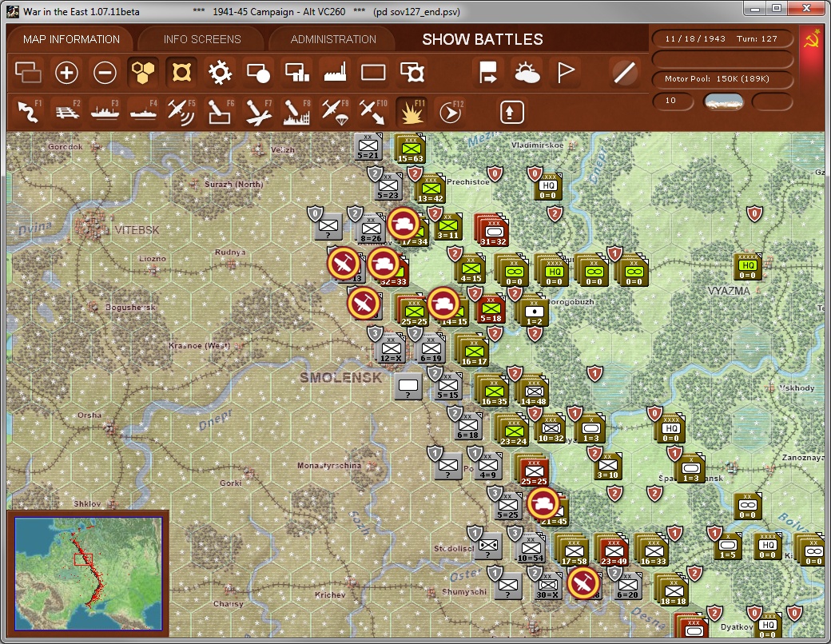The width and height of the screenshot is (831, 644).
Task: Select the red Soviet stack 23=49
Action: [613, 551]
